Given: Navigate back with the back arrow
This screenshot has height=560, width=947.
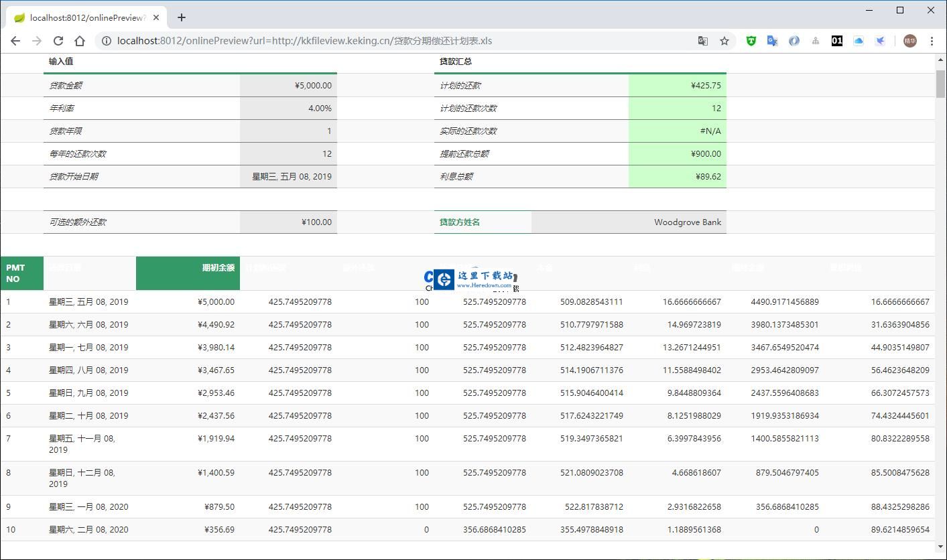Looking at the screenshot, I should tap(15, 41).
